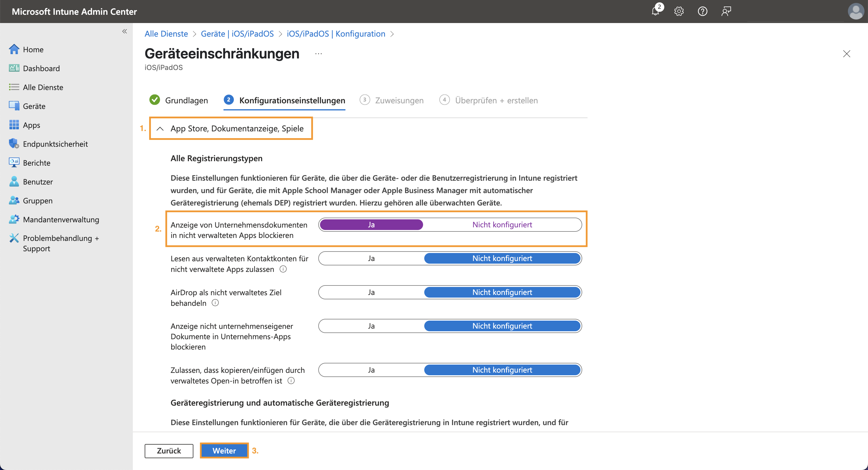Set AirDrop nicht verwaltetes Ziel to Ja
The width and height of the screenshot is (868, 470).
[x=371, y=292]
